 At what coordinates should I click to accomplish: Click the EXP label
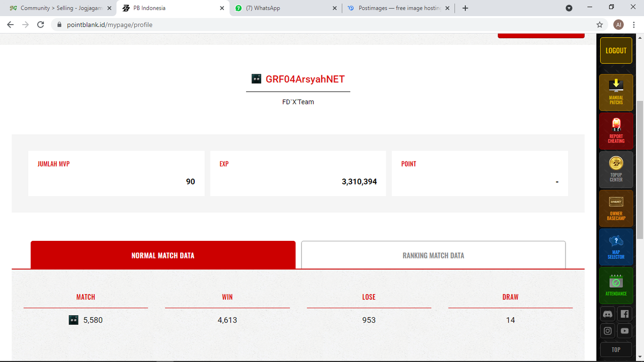pyautogui.click(x=224, y=164)
